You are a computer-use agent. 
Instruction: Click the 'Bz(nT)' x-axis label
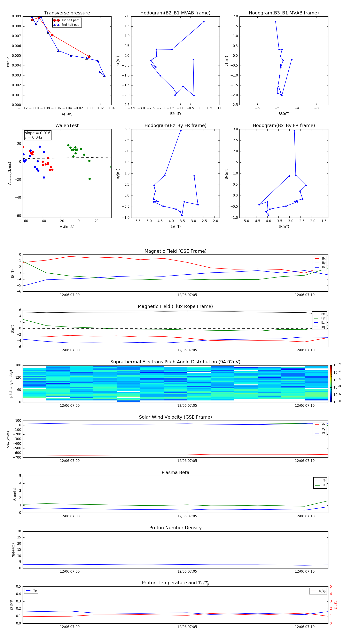click(175, 227)
